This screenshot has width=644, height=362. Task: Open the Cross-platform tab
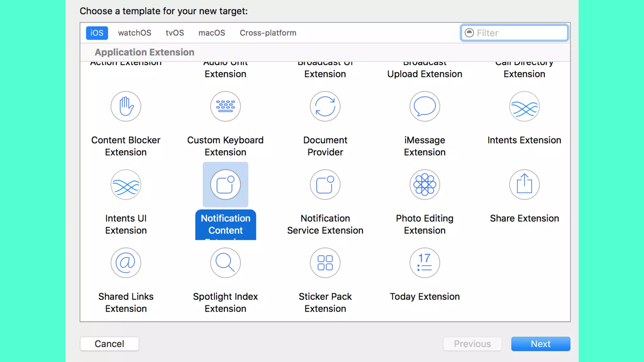[268, 33]
